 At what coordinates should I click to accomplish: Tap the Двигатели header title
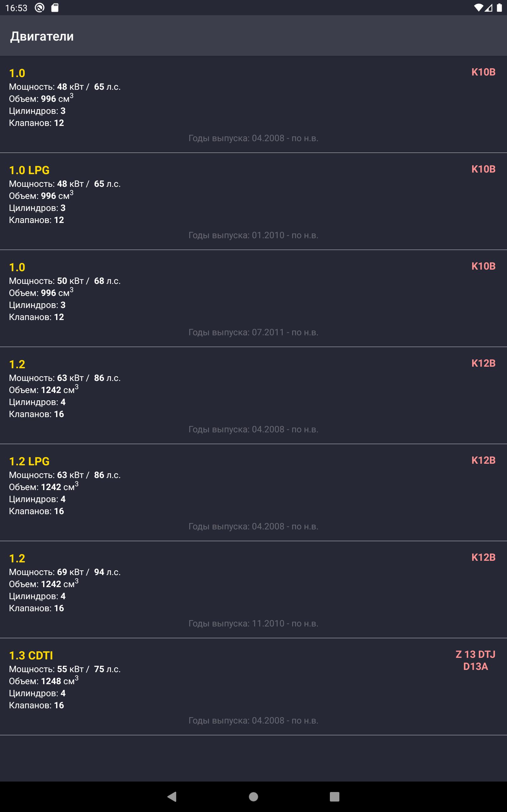tap(42, 36)
